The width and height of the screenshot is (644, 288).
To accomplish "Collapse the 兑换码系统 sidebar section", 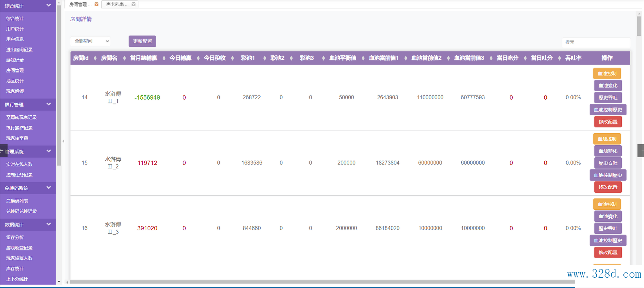I will [x=48, y=188].
